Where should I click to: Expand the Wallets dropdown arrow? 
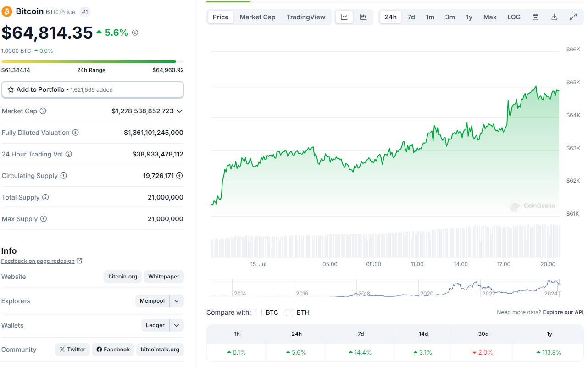tap(177, 325)
